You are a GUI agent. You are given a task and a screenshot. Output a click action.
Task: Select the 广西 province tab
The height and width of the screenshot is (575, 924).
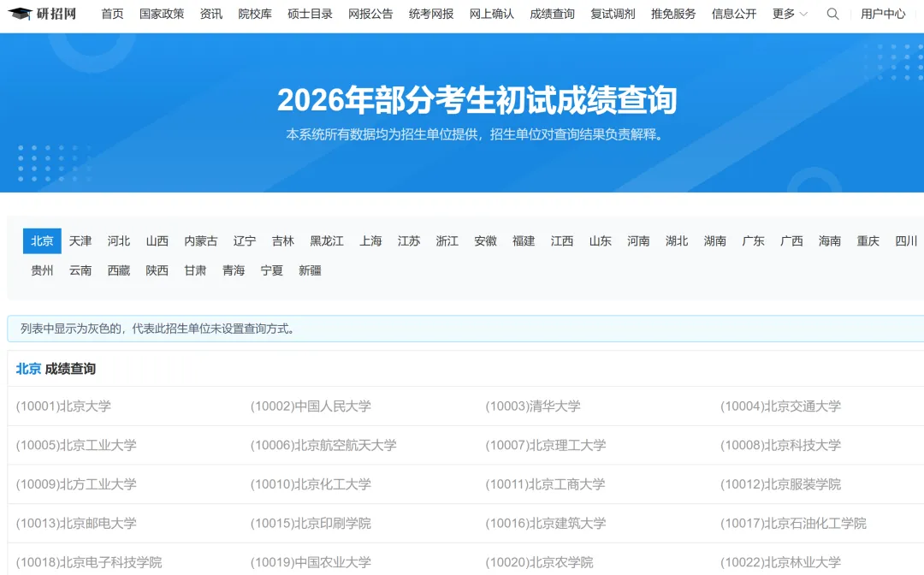[x=791, y=241]
